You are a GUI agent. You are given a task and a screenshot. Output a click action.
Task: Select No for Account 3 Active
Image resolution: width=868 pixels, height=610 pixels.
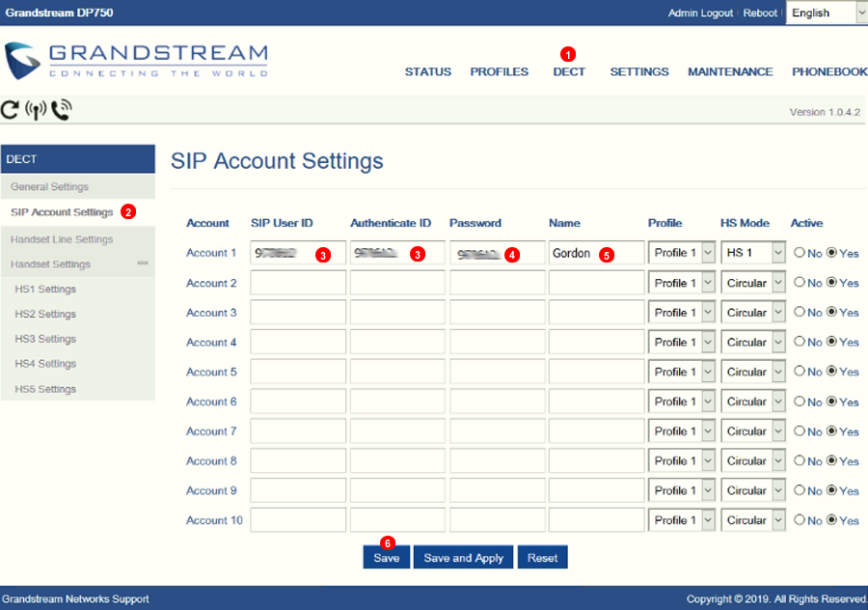click(x=799, y=312)
